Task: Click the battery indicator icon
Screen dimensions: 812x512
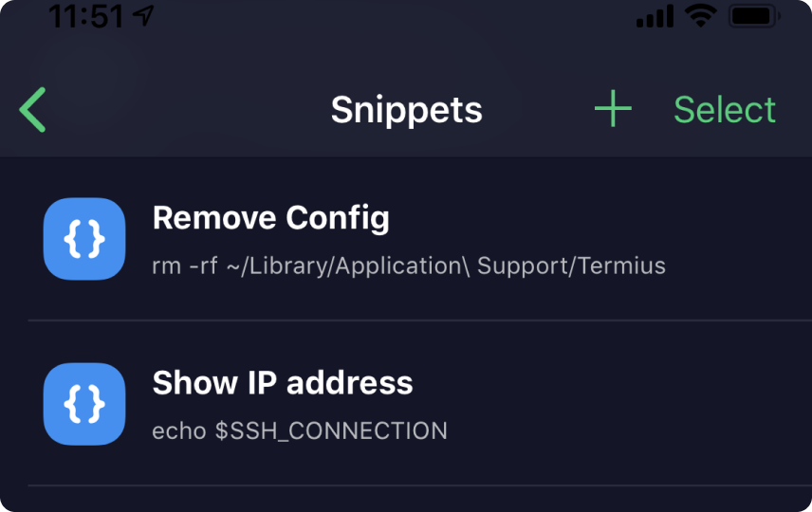Action: pyautogui.click(x=754, y=16)
